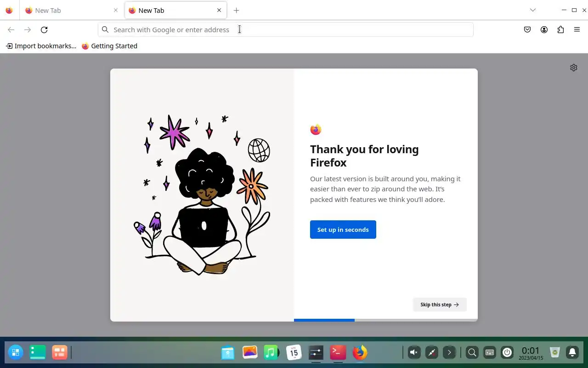Viewport: 588px width, 368px height.
Task: Minimize the Firefox window
Action: click(x=564, y=10)
